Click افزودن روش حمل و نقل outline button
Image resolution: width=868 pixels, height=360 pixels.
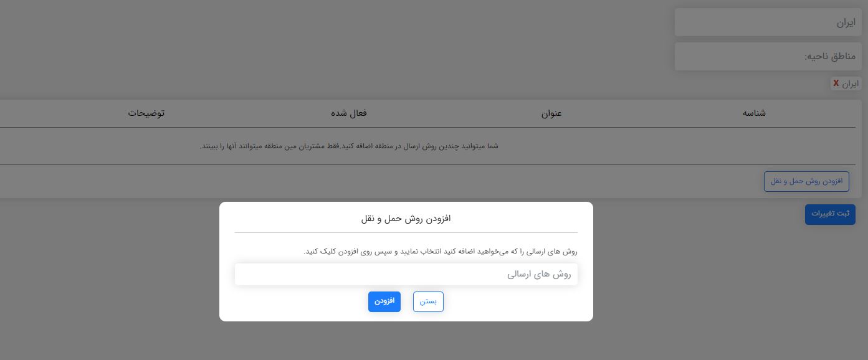(806, 181)
